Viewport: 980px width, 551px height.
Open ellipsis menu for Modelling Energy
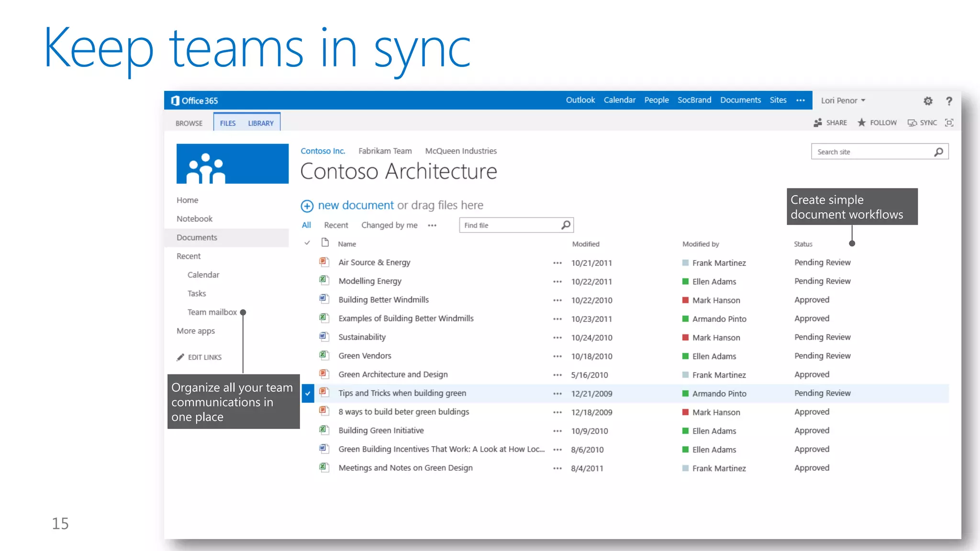point(557,282)
